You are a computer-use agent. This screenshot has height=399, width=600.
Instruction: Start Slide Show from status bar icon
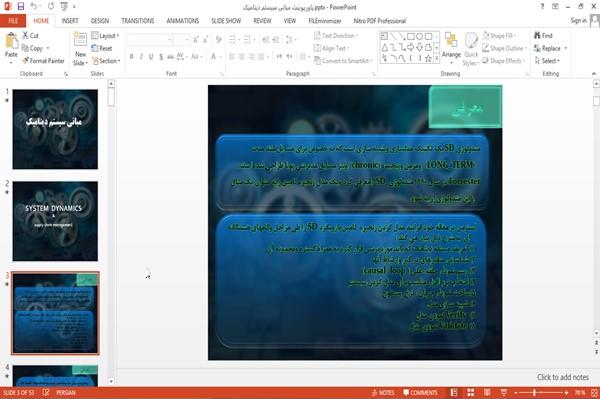click(x=504, y=392)
